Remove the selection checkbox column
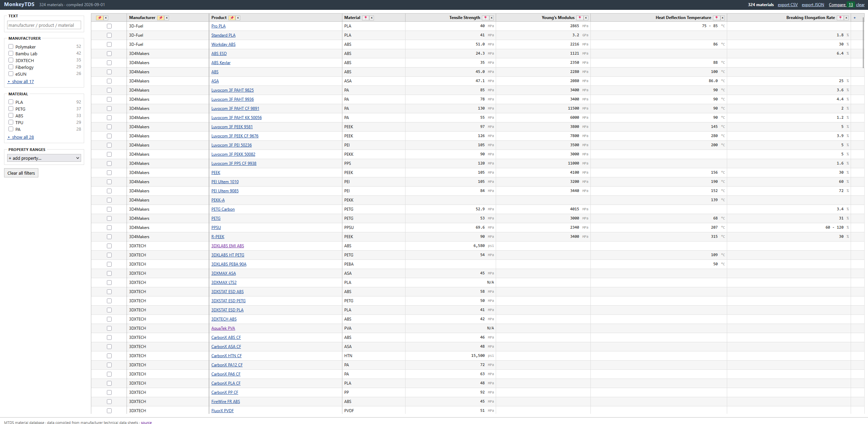The width and height of the screenshot is (868, 424). [106, 18]
